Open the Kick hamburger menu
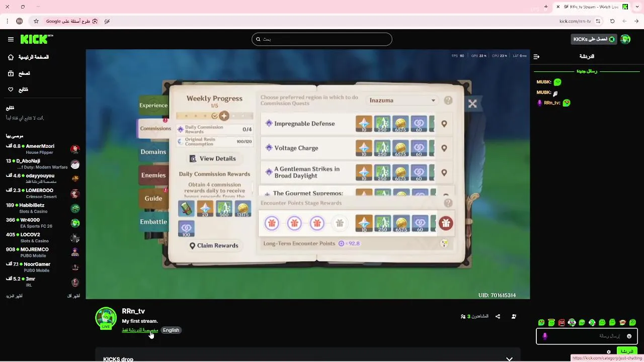Viewport: 644px width, 362px height. [11, 39]
